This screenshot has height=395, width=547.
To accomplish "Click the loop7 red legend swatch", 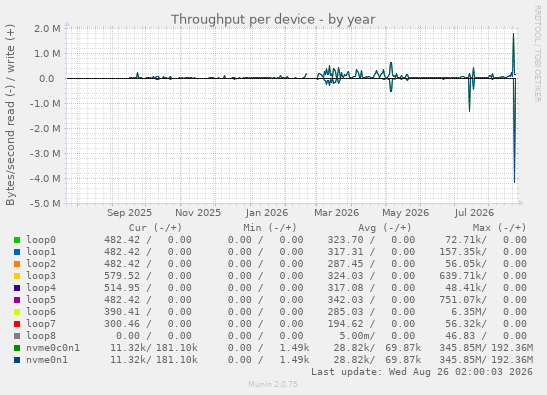I will (x=17, y=324).
